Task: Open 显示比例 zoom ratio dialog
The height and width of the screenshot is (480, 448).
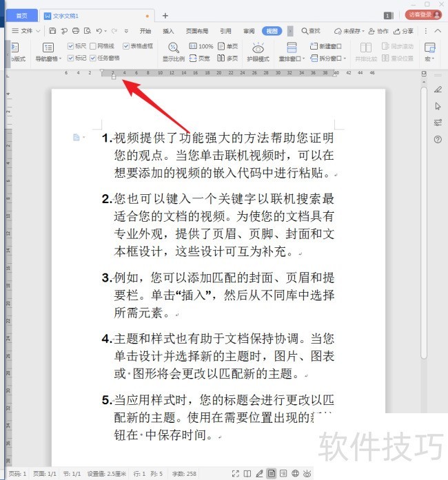Action: pyautogui.click(x=174, y=52)
